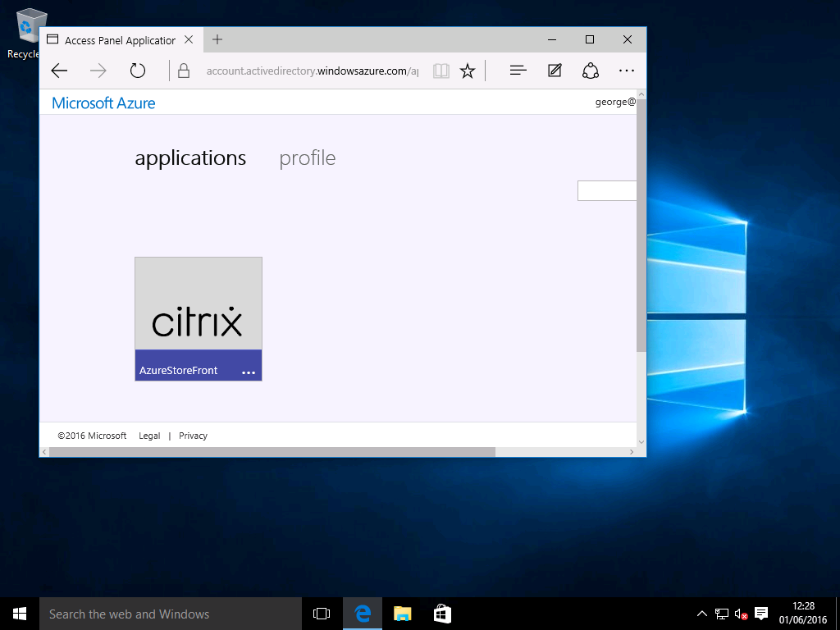Viewport: 840px width, 630px height.
Task: Open the Hub lines icon
Action: click(x=518, y=71)
